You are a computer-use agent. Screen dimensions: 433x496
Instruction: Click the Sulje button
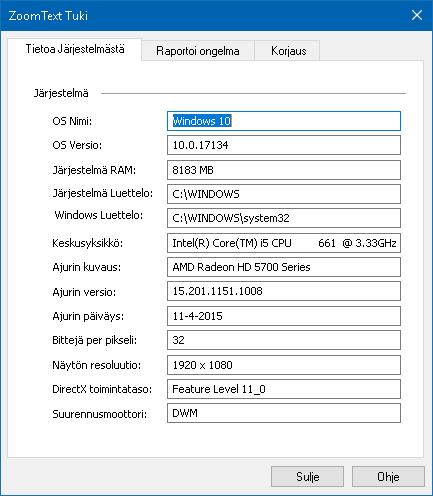[307, 476]
